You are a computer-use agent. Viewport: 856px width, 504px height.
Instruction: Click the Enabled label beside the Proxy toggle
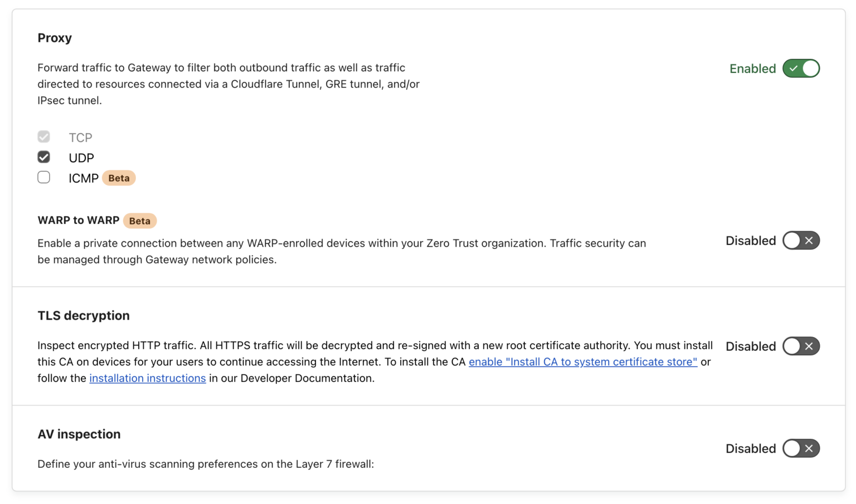click(x=752, y=68)
